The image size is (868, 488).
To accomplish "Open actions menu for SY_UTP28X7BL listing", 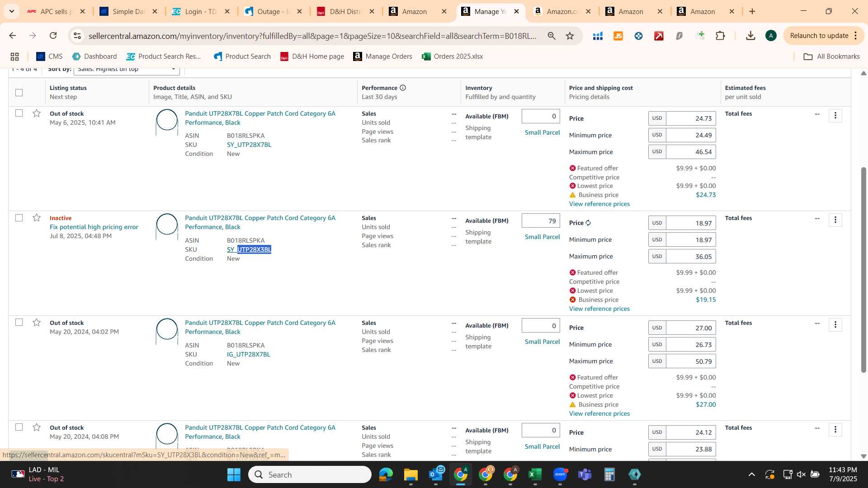I will (x=835, y=116).
